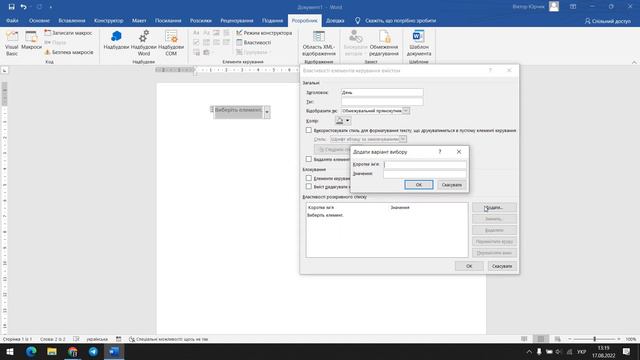Click OK in the properties dialog bottom

[469, 266]
